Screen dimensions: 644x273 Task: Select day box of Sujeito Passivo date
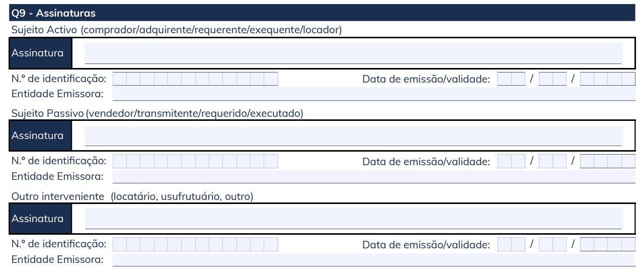point(511,162)
